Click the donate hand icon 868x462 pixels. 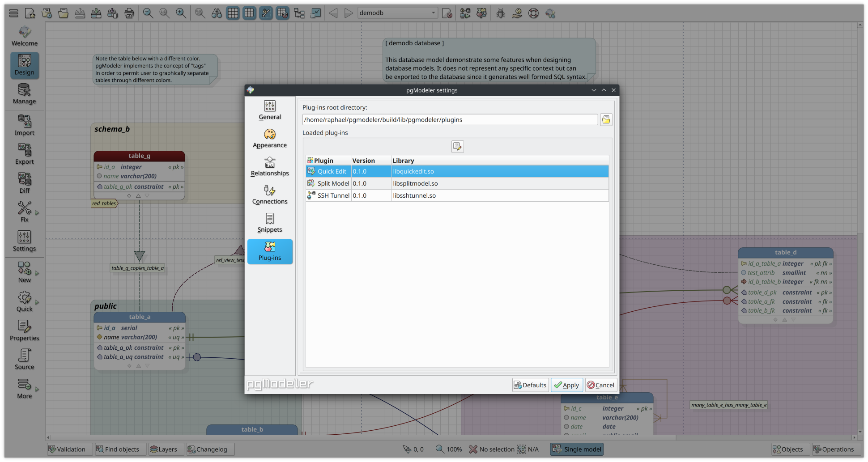(517, 13)
